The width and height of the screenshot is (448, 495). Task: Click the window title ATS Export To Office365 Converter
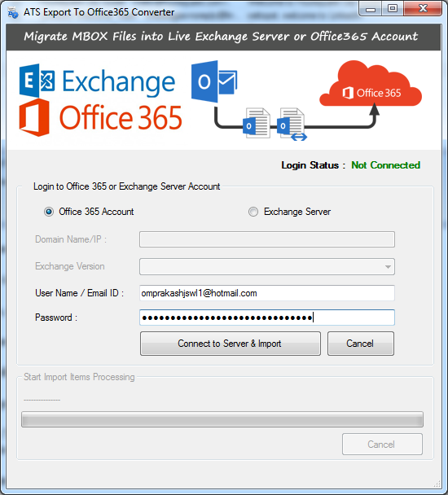[x=99, y=12]
